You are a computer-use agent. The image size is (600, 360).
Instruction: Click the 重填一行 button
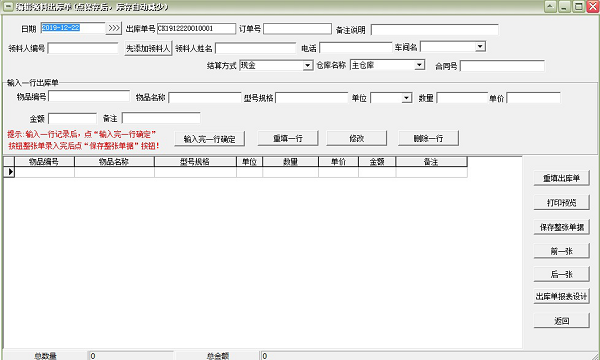(x=288, y=138)
